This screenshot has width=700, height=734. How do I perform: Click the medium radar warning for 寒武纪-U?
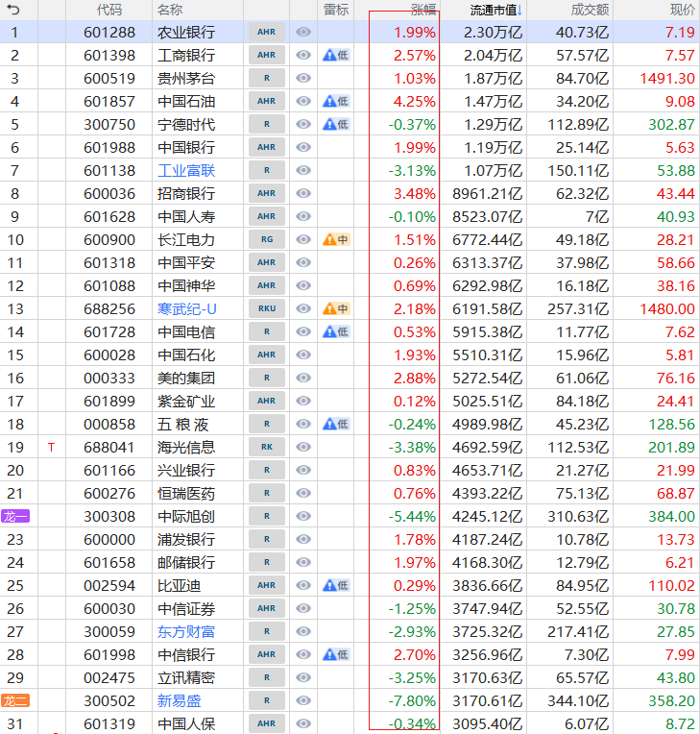pos(336,308)
